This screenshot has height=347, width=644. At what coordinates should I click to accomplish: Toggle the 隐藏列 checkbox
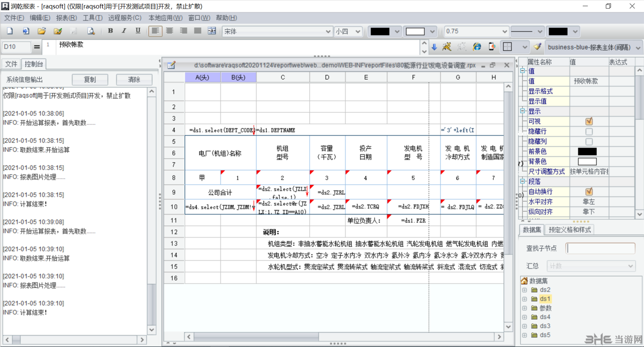coord(589,141)
